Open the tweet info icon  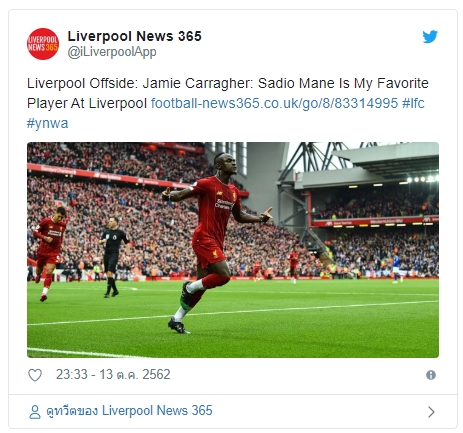pyautogui.click(x=431, y=375)
